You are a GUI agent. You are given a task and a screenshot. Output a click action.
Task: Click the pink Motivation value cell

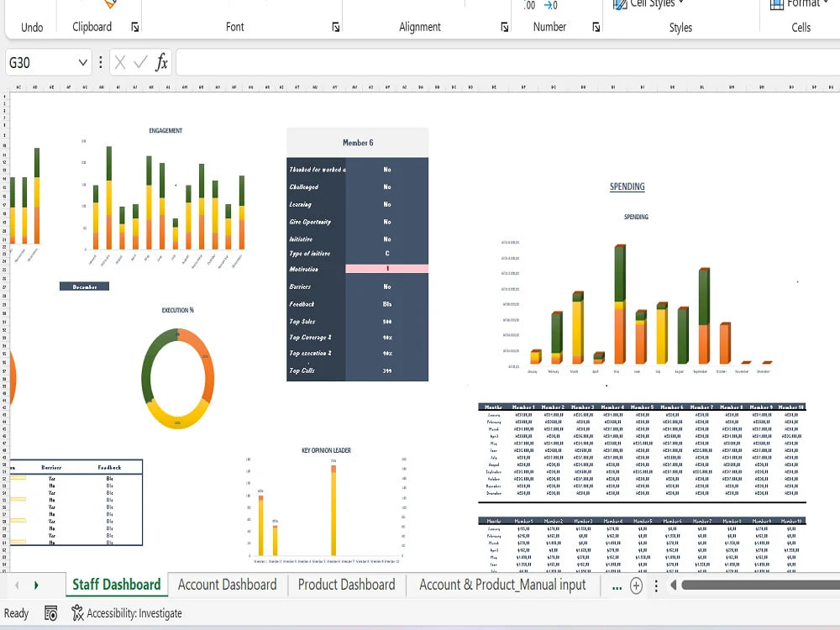[386, 269]
